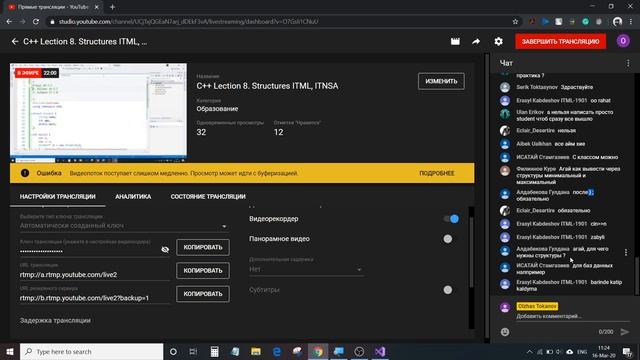640x360 pixels.
Task: Switch to Visual Studio on taskbar
Action: click(x=380, y=351)
